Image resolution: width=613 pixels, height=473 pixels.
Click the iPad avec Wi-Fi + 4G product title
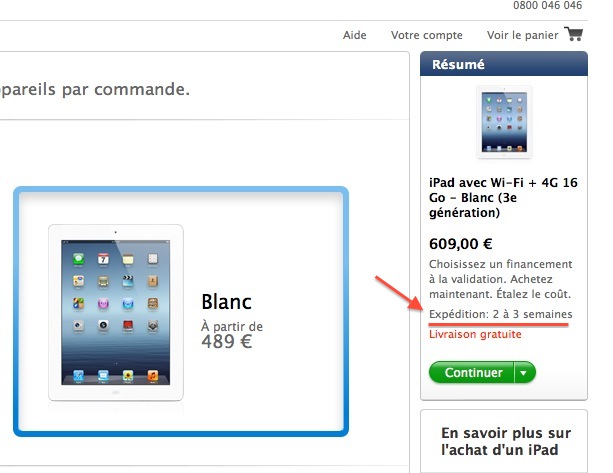coord(503,197)
